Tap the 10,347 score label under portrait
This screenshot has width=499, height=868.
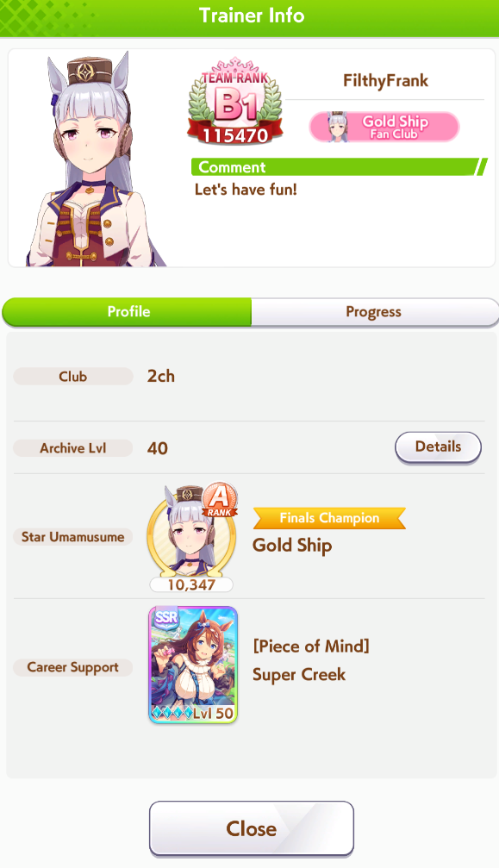click(x=191, y=584)
